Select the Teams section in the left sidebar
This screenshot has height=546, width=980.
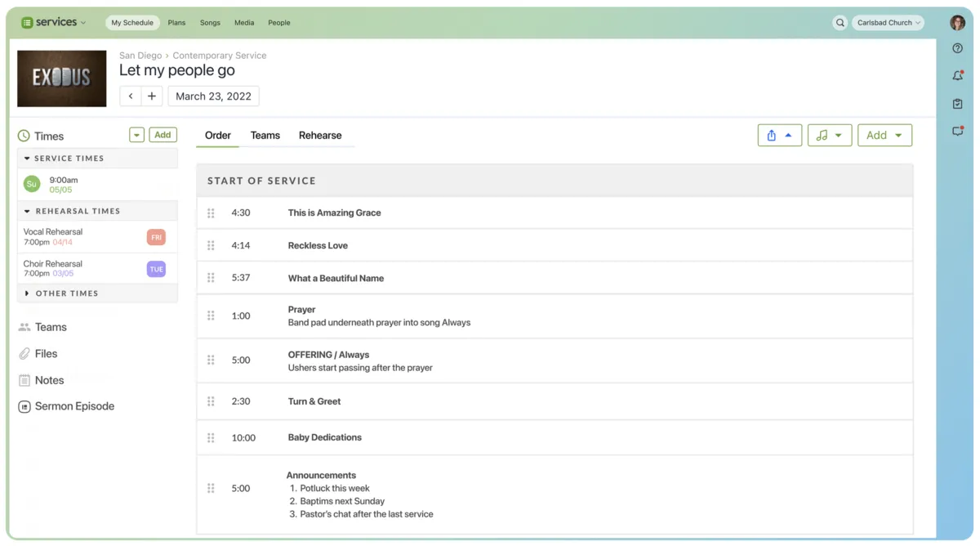coord(51,326)
